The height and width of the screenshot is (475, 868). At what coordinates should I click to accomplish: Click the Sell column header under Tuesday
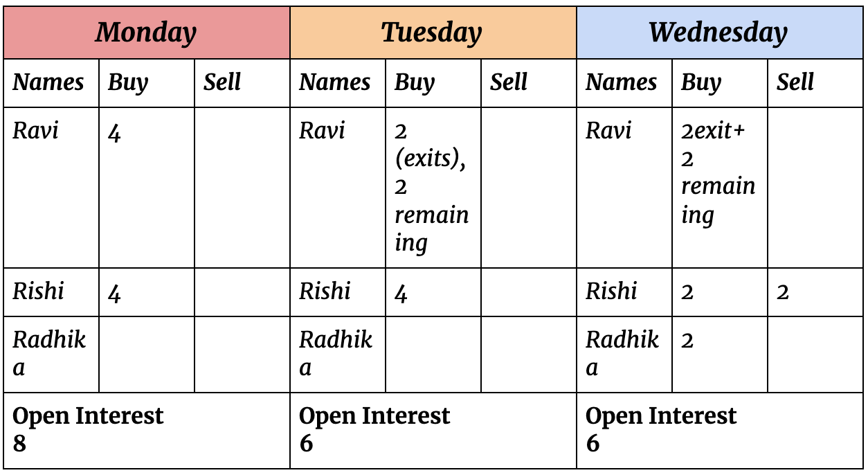pos(528,83)
